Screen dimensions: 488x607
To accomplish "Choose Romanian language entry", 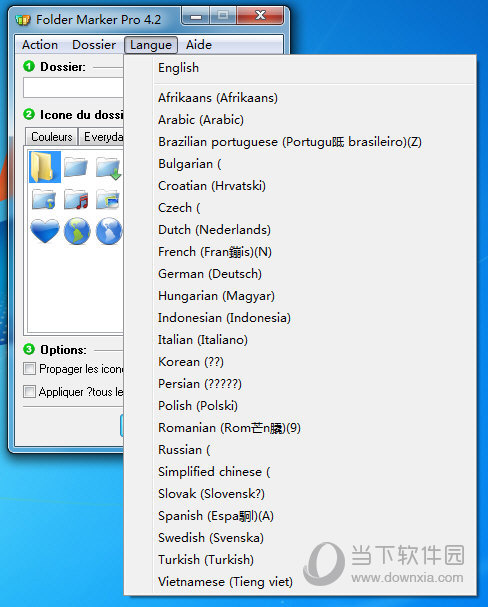I will point(300,428).
